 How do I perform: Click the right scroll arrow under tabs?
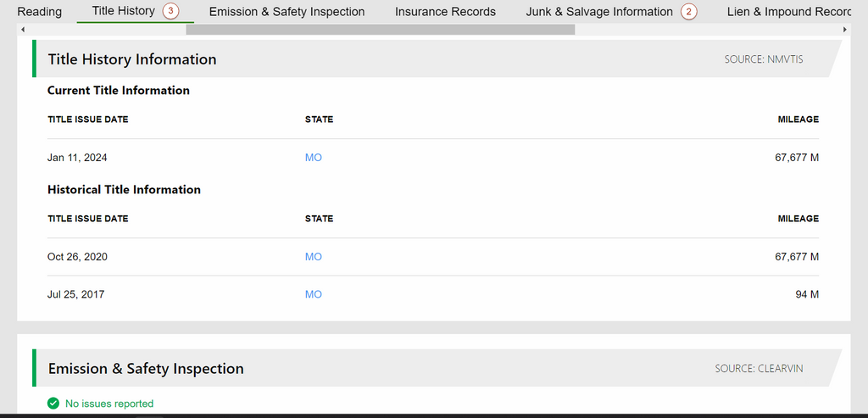pyautogui.click(x=844, y=30)
